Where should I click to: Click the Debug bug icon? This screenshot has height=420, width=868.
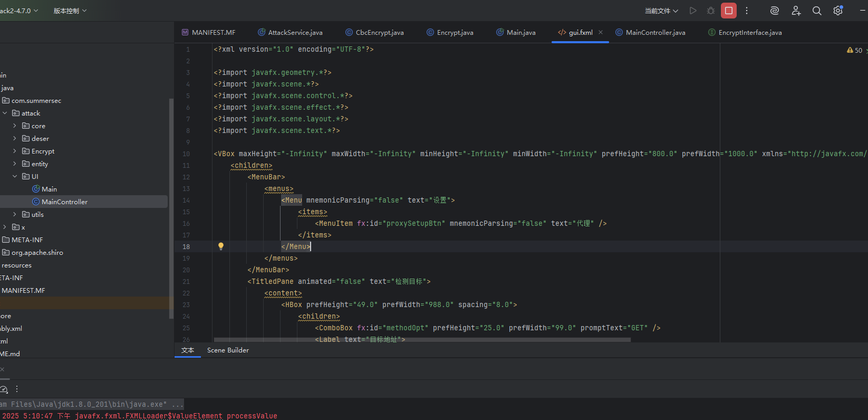click(710, 11)
